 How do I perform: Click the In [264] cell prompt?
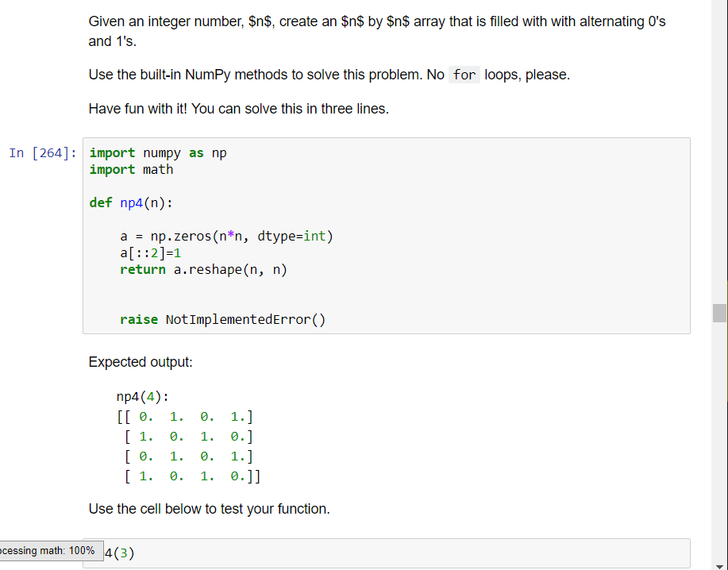point(40,152)
